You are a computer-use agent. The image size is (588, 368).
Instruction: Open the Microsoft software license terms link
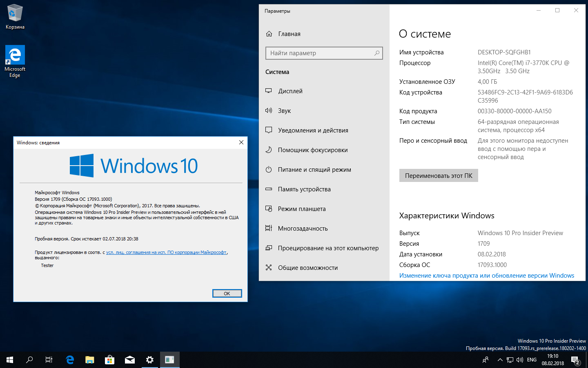pos(166,252)
